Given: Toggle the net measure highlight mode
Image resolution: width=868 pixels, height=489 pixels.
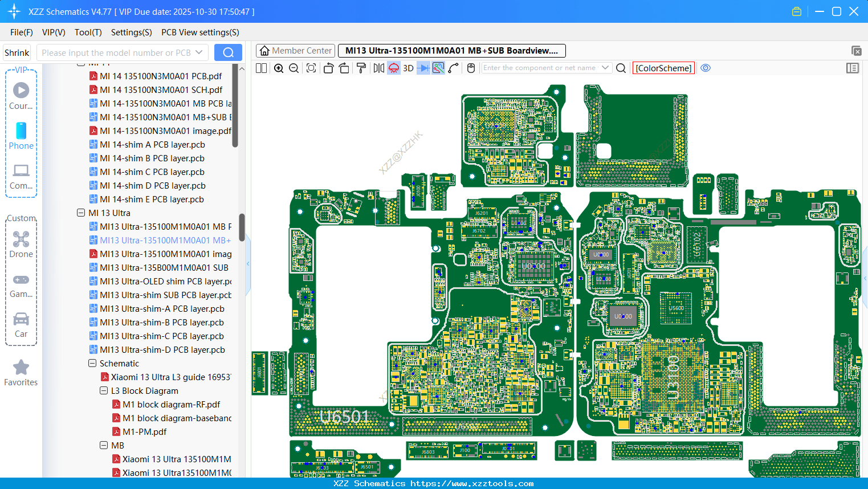Looking at the screenshot, I should (438, 68).
